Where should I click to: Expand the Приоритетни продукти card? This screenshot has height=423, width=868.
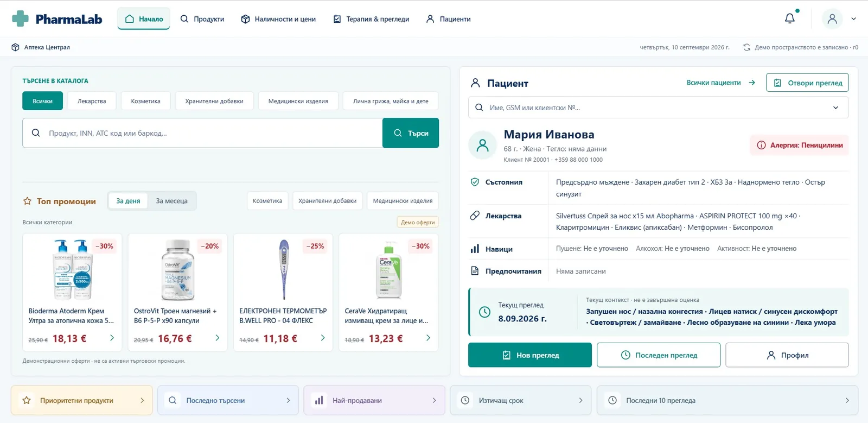click(82, 400)
